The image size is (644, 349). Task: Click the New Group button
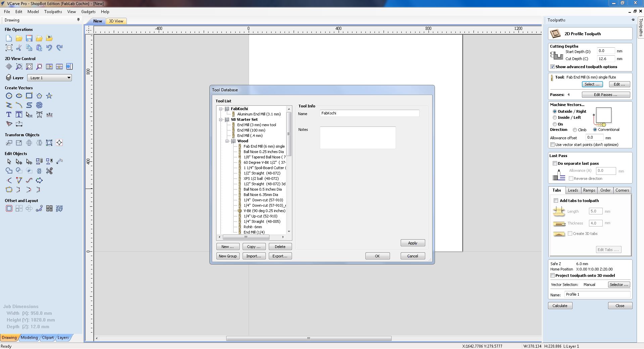(228, 256)
